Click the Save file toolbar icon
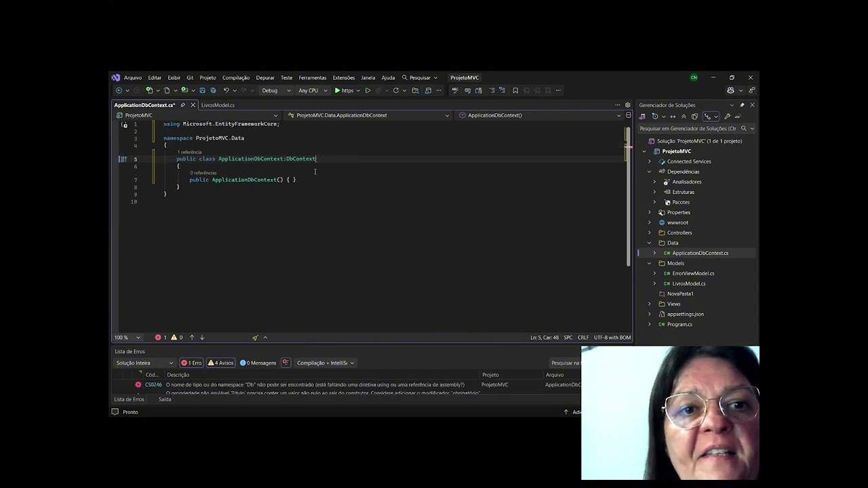 (203, 90)
